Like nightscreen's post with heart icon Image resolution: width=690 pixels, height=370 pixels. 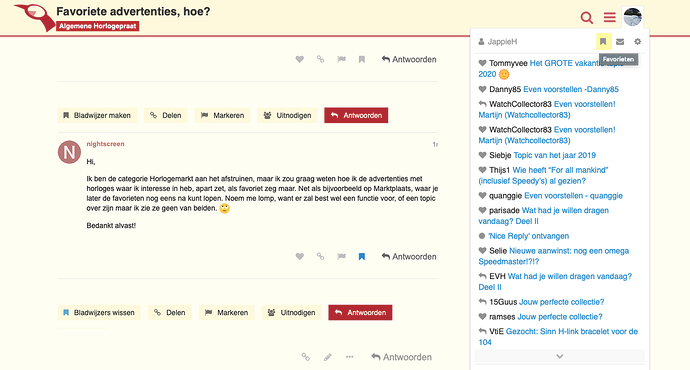(x=300, y=256)
